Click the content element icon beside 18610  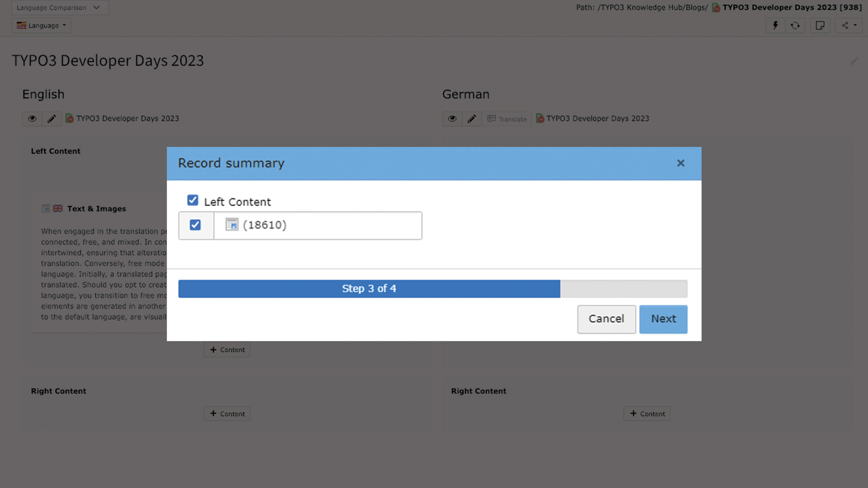coord(232,225)
